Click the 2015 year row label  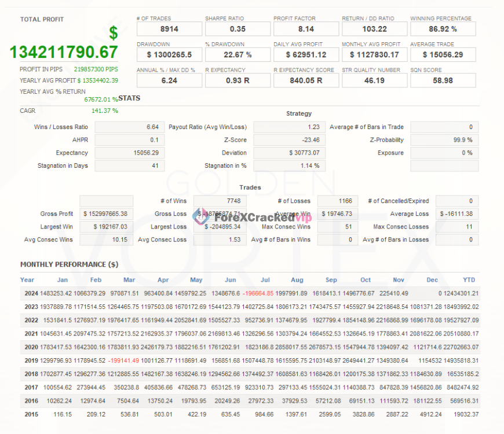point(31,414)
